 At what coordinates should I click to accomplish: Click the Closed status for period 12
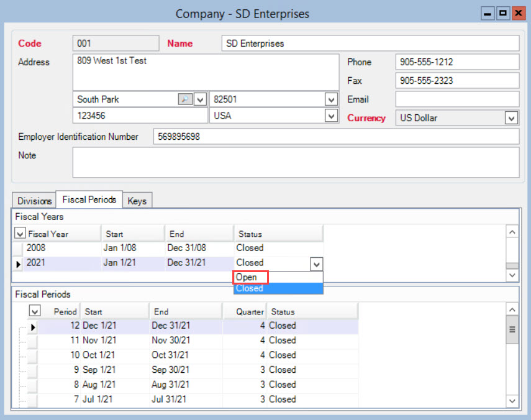[x=312, y=326]
